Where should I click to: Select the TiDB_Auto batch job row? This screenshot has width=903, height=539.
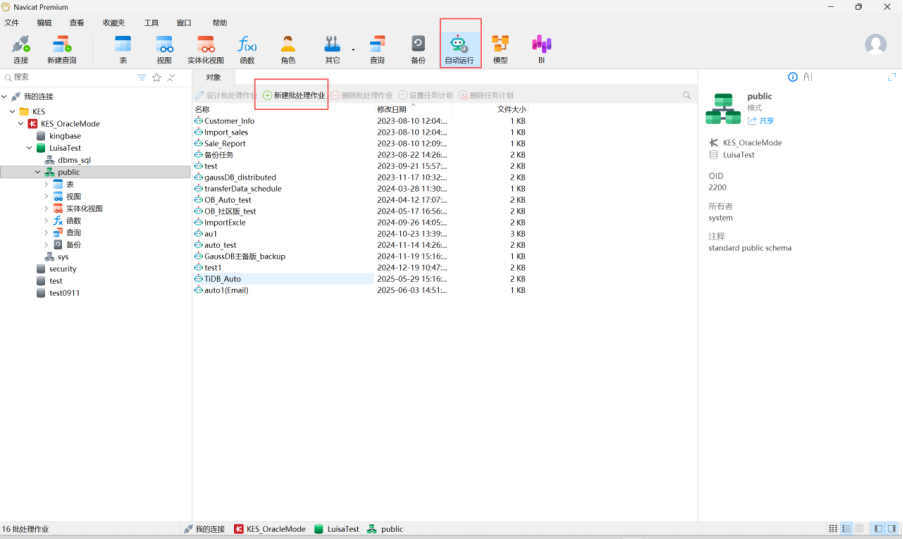[x=222, y=279]
